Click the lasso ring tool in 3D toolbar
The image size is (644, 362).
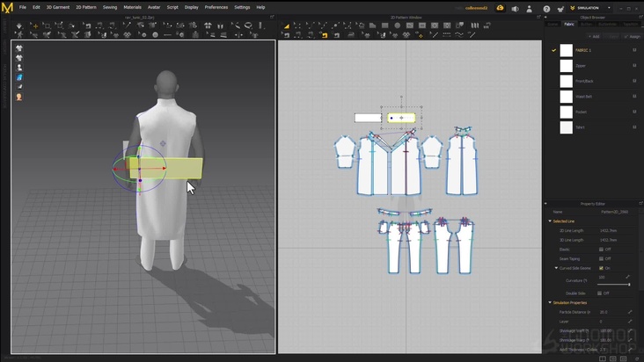pos(248,25)
